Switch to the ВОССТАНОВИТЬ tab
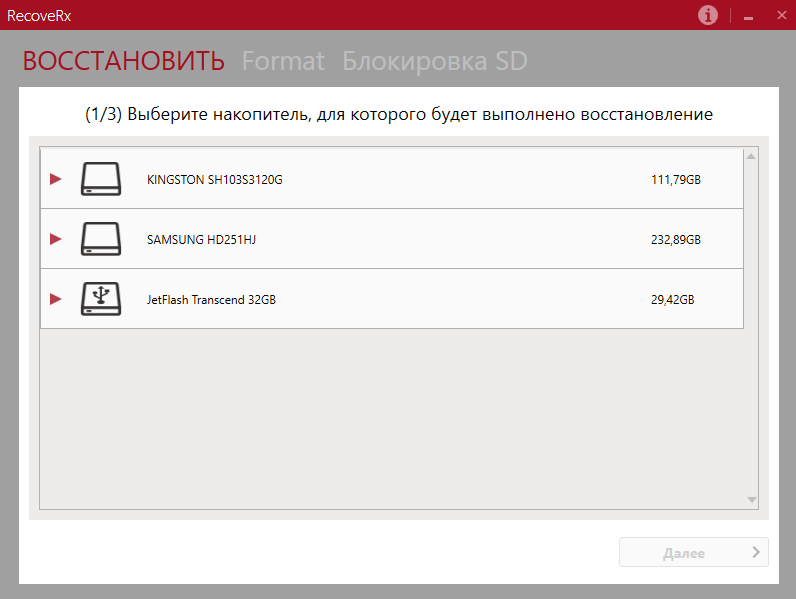This screenshot has width=796, height=599. (123, 61)
